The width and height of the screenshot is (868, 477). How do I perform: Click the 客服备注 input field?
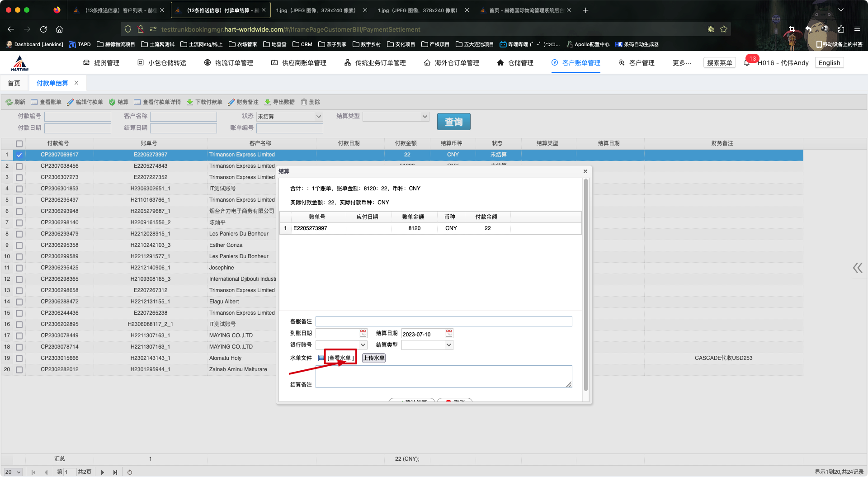click(443, 321)
